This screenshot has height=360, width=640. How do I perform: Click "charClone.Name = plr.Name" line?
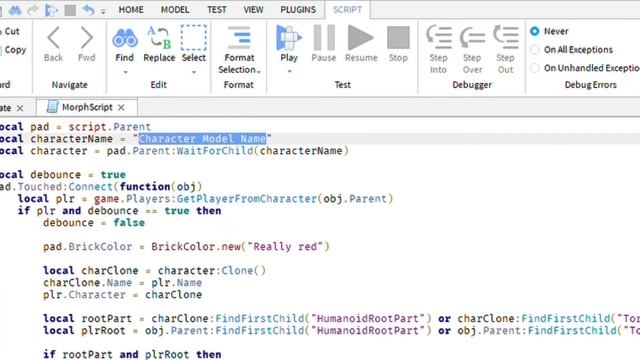[122, 282]
